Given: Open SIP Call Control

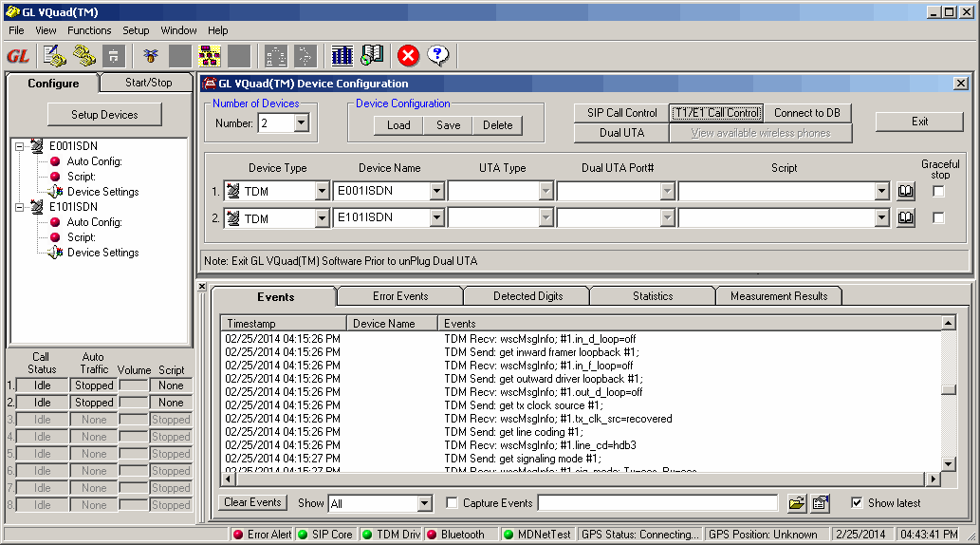Looking at the screenshot, I should tap(622, 113).
